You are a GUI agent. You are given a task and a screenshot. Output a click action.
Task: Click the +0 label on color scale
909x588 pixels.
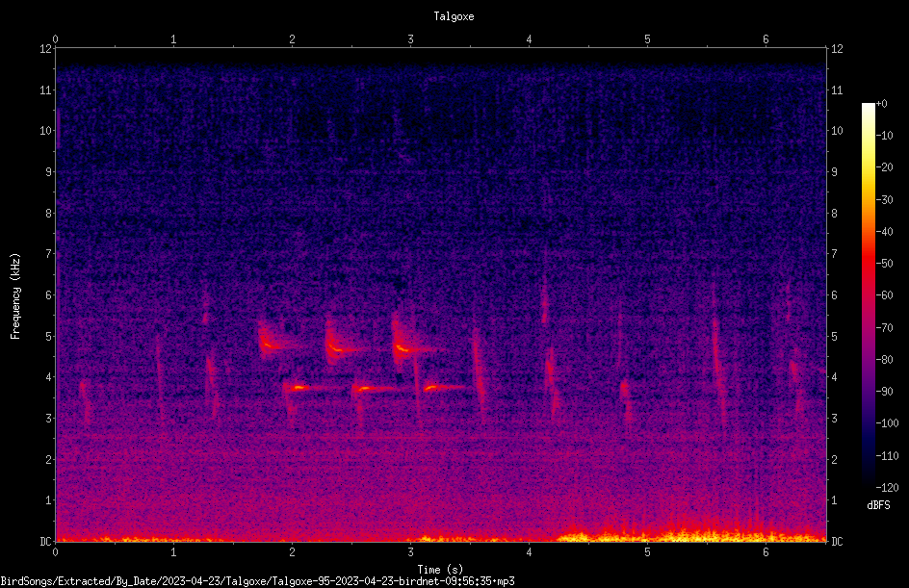882,104
